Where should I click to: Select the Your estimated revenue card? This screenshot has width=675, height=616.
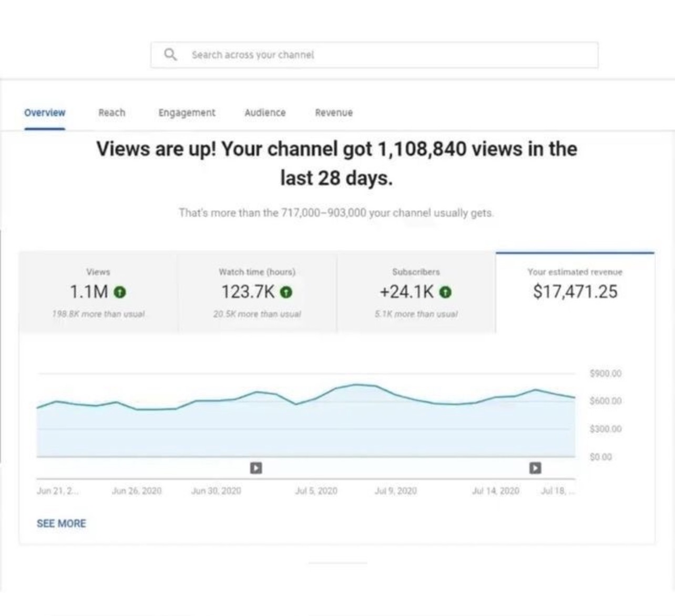pos(575,292)
